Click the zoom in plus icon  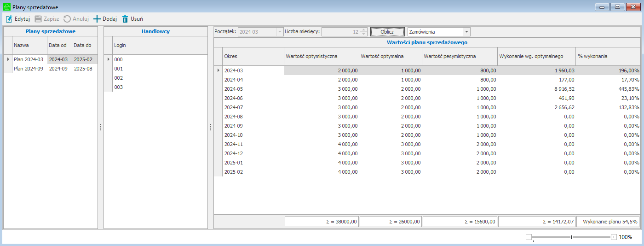pos(614,237)
